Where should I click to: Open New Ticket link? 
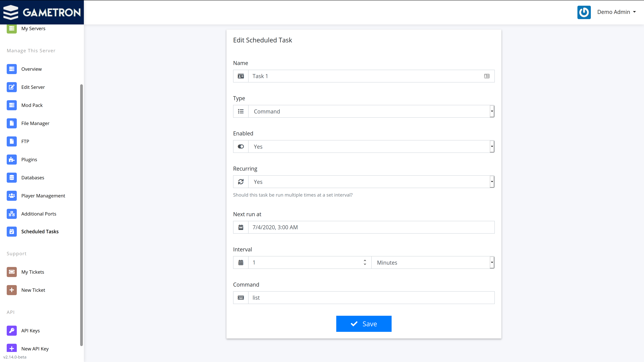33,290
